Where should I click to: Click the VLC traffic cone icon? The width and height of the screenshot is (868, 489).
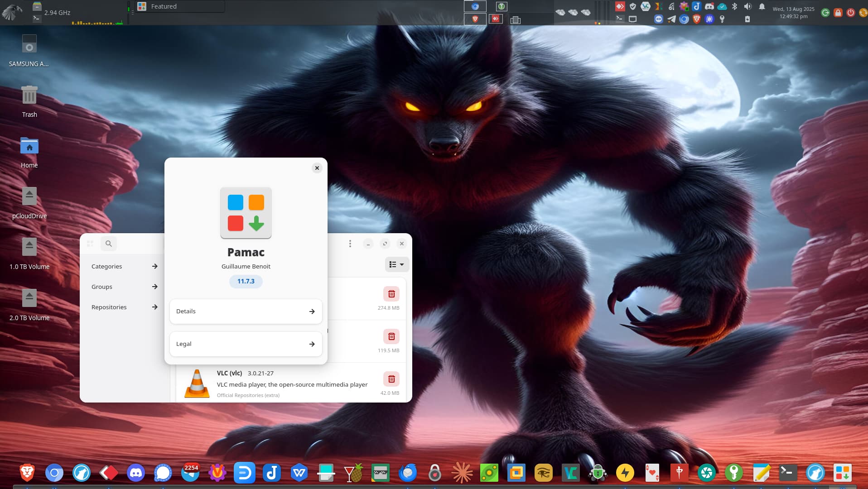pyautogui.click(x=197, y=384)
